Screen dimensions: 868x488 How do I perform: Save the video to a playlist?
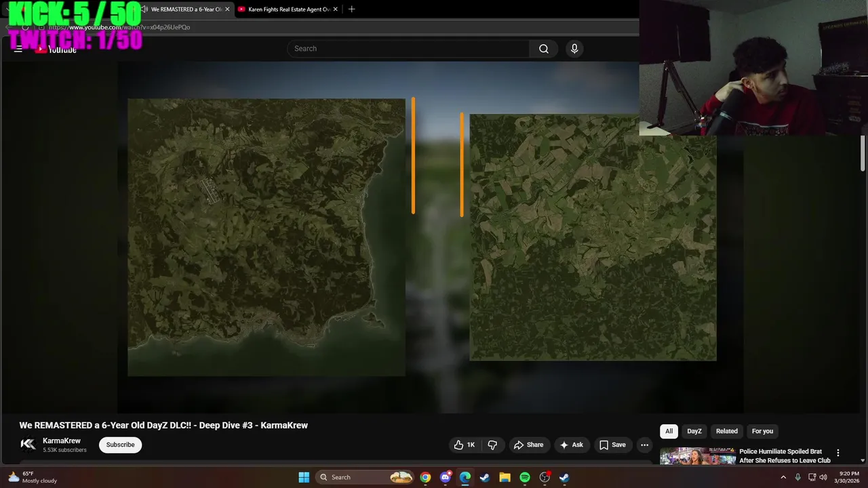pos(612,445)
